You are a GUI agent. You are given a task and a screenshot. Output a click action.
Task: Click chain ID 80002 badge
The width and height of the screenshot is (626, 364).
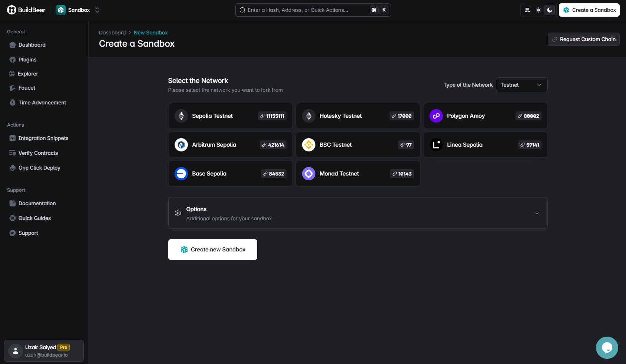(528, 116)
